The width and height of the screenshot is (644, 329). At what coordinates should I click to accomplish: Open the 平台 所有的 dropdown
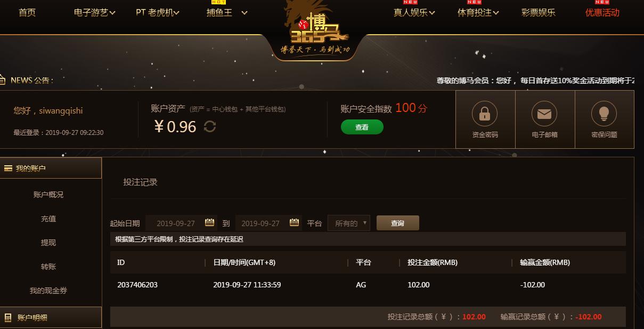tap(349, 223)
